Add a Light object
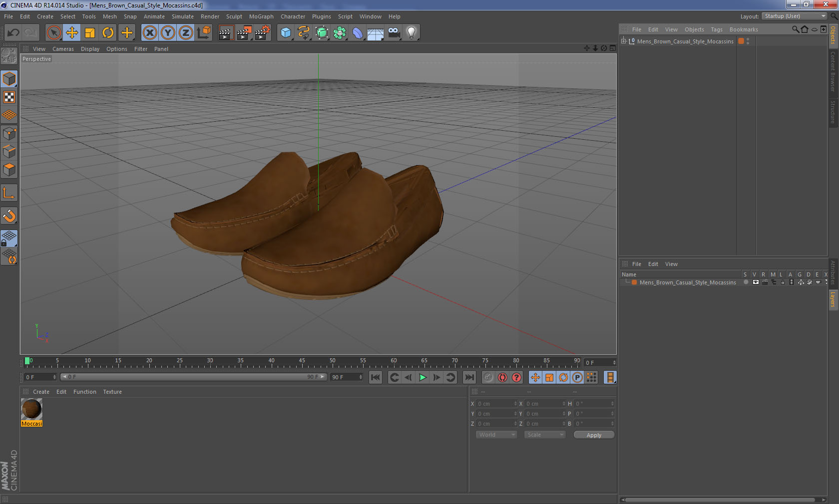The image size is (839, 504). coord(412,33)
